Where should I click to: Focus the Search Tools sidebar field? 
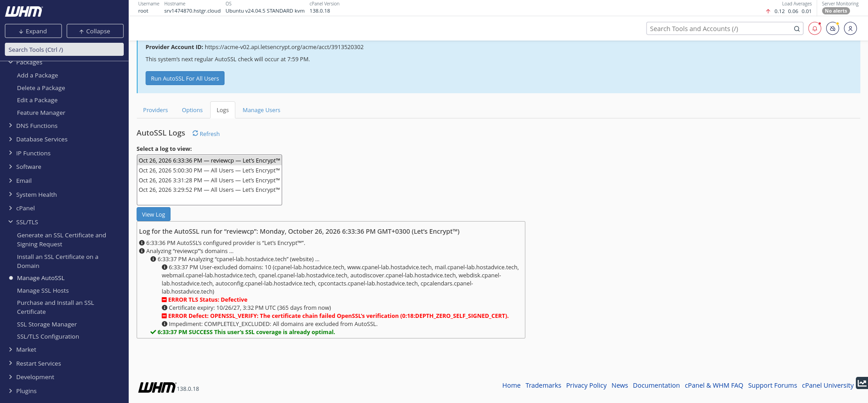click(64, 50)
